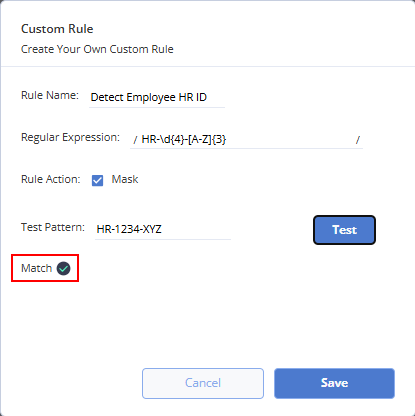
Task: Click the trailing slash after the regex
Action: pyautogui.click(x=358, y=140)
